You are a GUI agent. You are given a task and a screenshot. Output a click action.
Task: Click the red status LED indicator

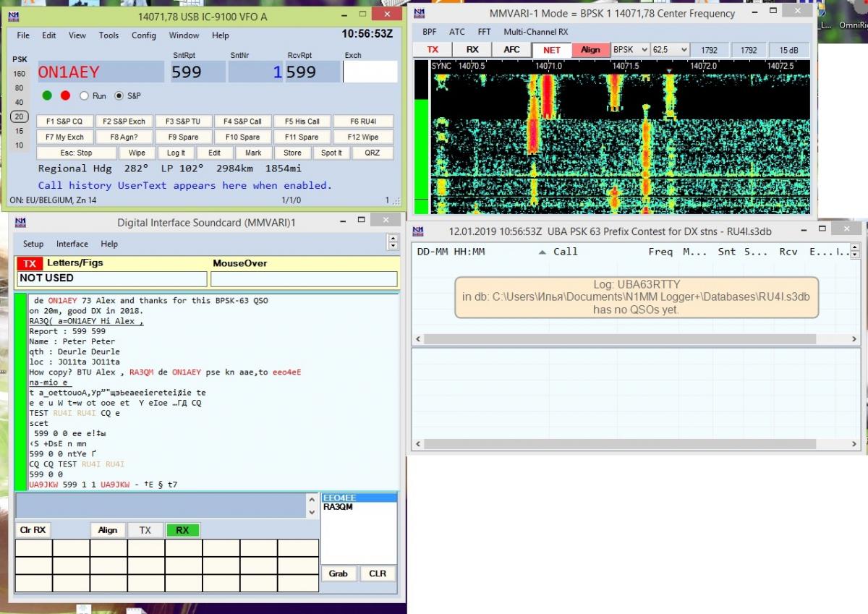click(x=65, y=95)
